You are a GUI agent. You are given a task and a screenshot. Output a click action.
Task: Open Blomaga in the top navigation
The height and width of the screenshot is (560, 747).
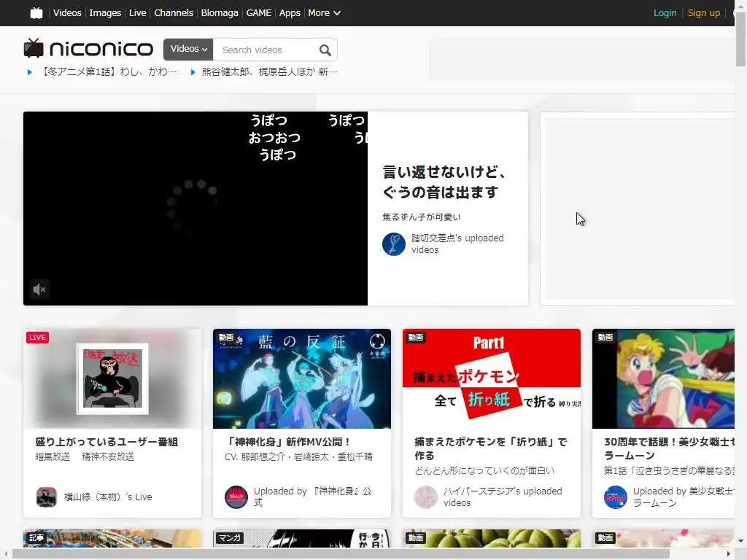tap(220, 13)
